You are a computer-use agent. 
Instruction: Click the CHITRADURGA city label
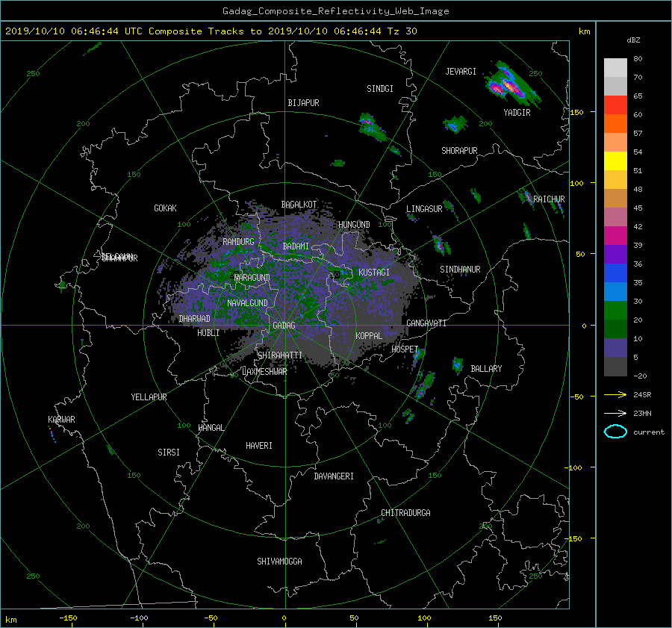click(405, 513)
